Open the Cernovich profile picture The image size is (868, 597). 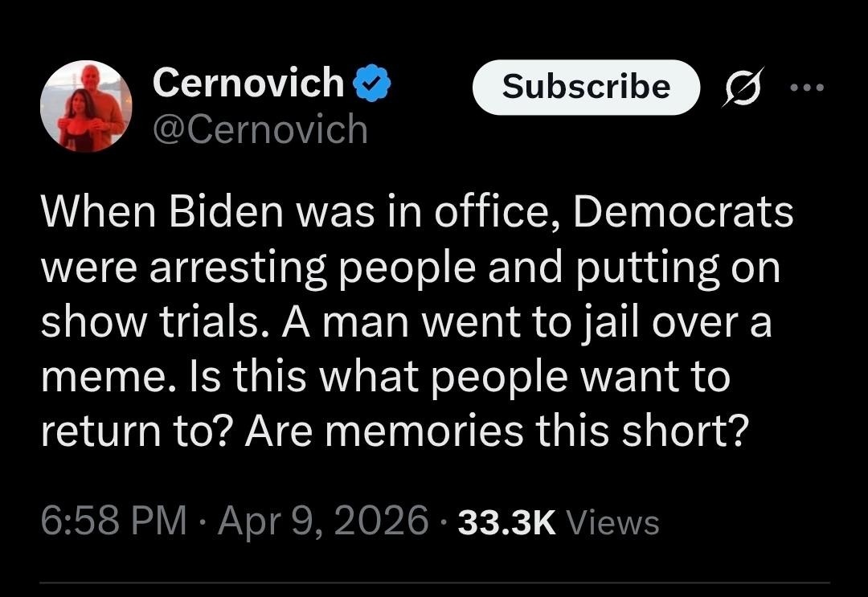[86, 106]
